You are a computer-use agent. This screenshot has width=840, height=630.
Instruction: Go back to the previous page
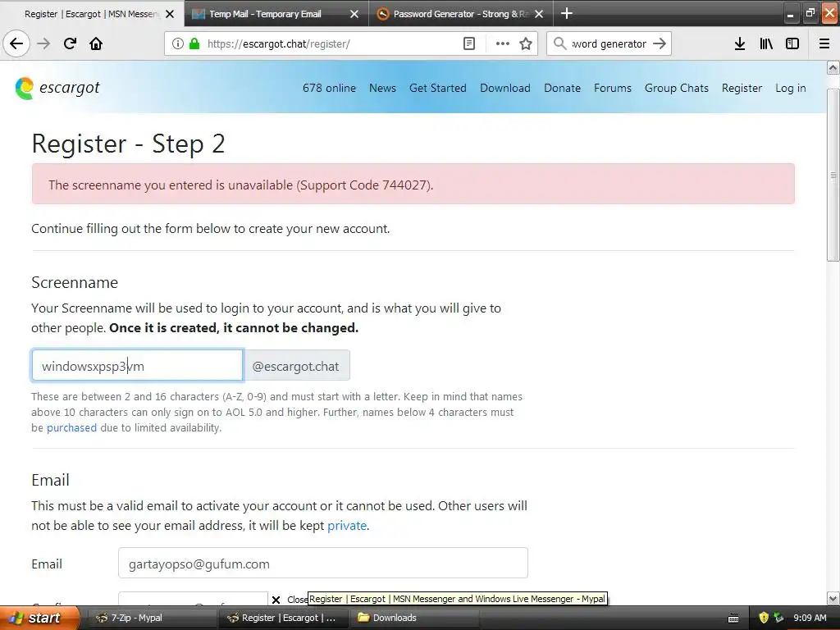point(16,43)
